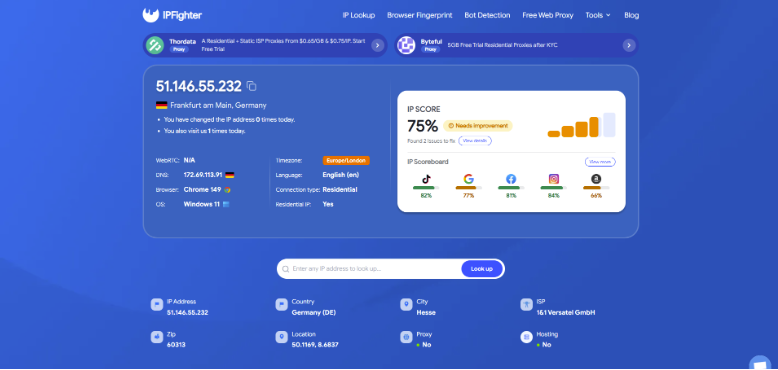
Task: Click the Amazon scoreboard icon
Action: (x=596, y=179)
